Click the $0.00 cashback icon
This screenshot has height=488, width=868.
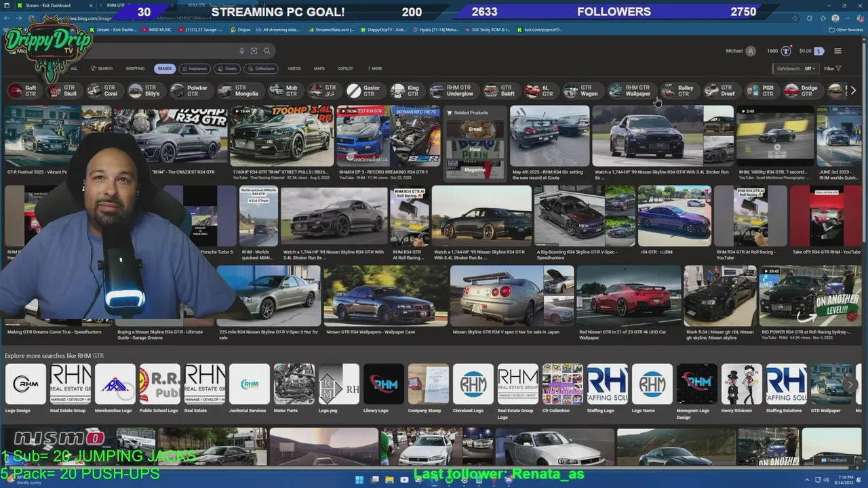pyautogui.click(x=819, y=51)
